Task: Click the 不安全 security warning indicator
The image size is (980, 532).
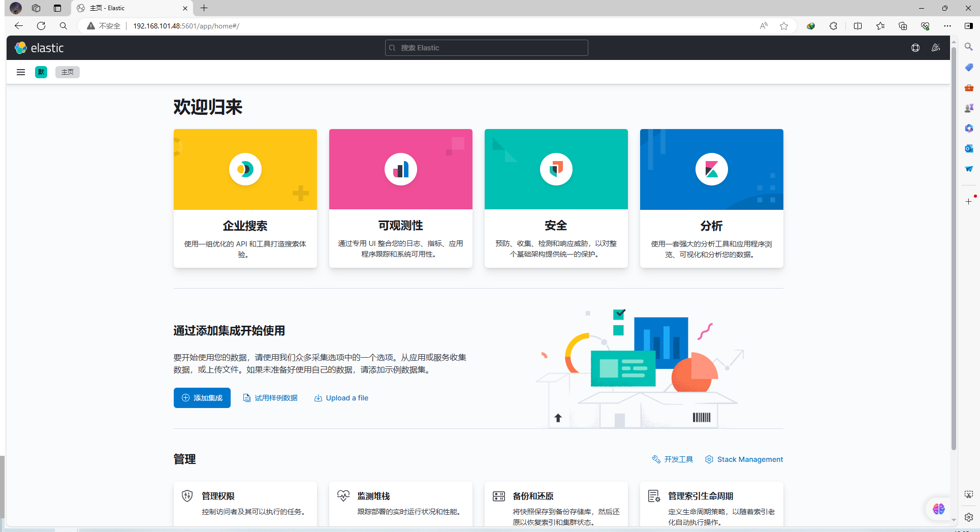Action: (104, 26)
